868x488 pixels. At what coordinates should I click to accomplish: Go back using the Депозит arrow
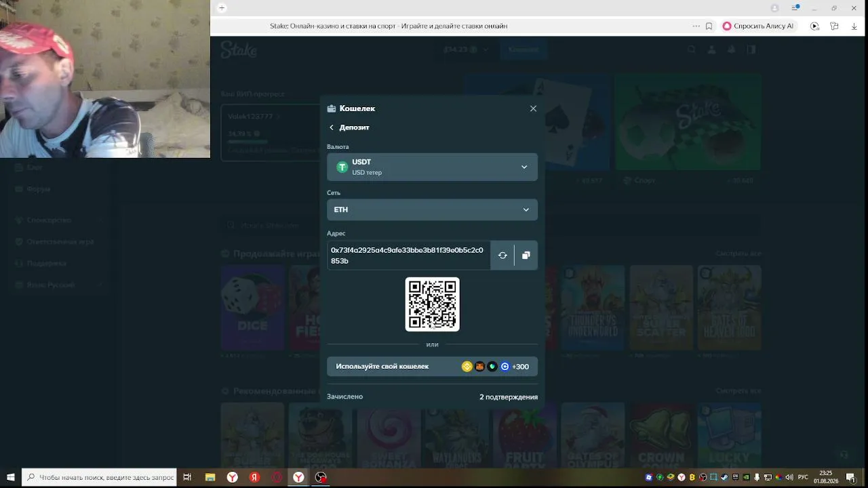point(332,127)
